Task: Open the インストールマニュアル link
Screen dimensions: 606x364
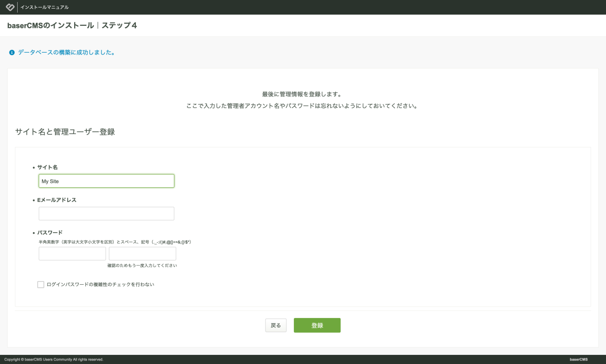Action: tap(44, 8)
